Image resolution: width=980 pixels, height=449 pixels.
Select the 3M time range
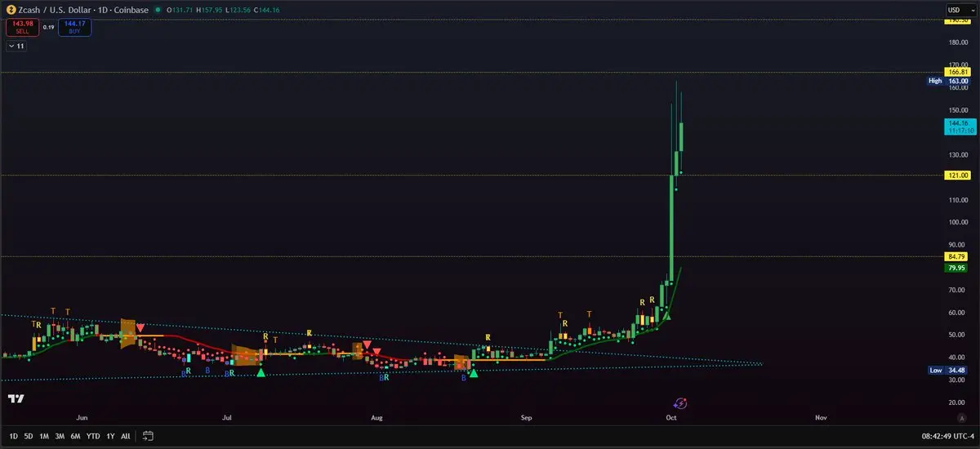click(60, 436)
